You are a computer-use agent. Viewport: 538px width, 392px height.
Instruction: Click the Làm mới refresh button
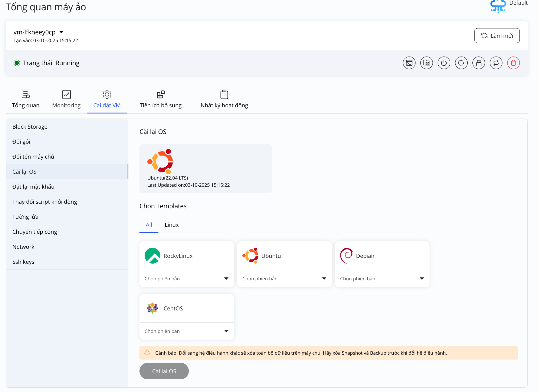497,36
